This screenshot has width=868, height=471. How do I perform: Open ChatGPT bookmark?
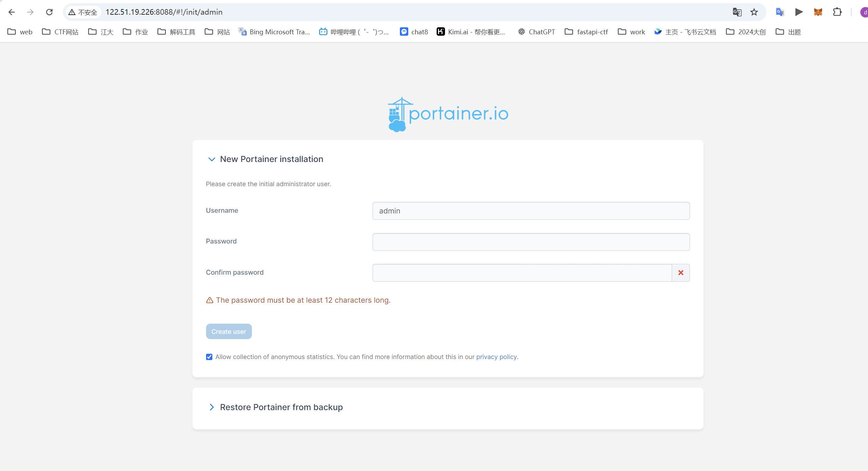pos(537,32)
